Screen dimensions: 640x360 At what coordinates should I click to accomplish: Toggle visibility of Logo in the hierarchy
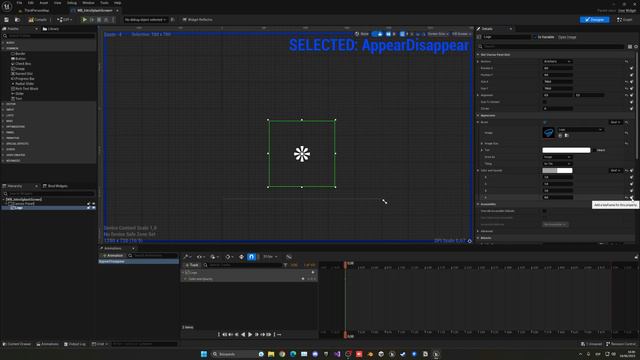point(93,208)
